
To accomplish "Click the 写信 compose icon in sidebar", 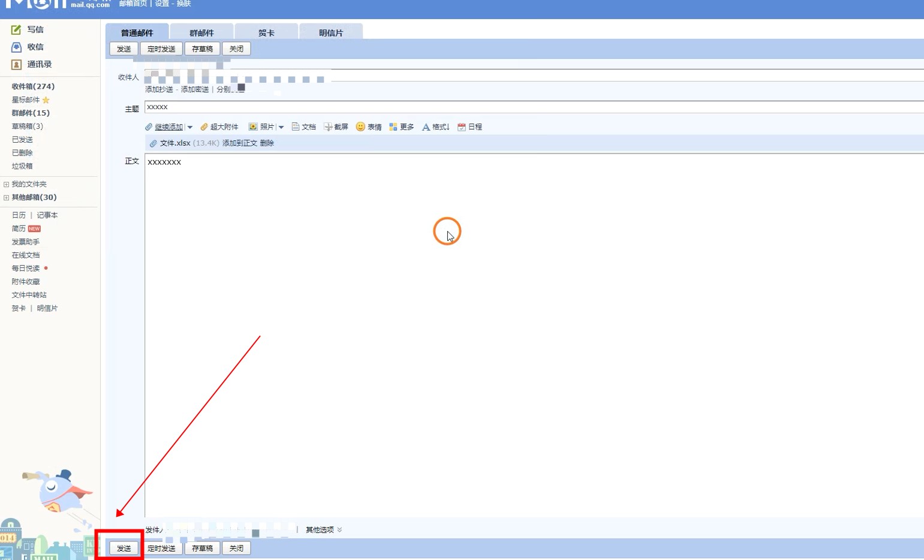I will [x=16, y=29].
